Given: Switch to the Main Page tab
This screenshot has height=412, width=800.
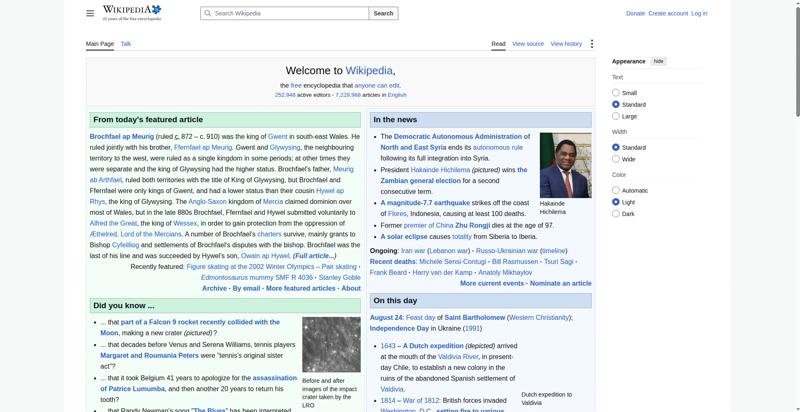Looking at the screenshot, I should [100, 44].
